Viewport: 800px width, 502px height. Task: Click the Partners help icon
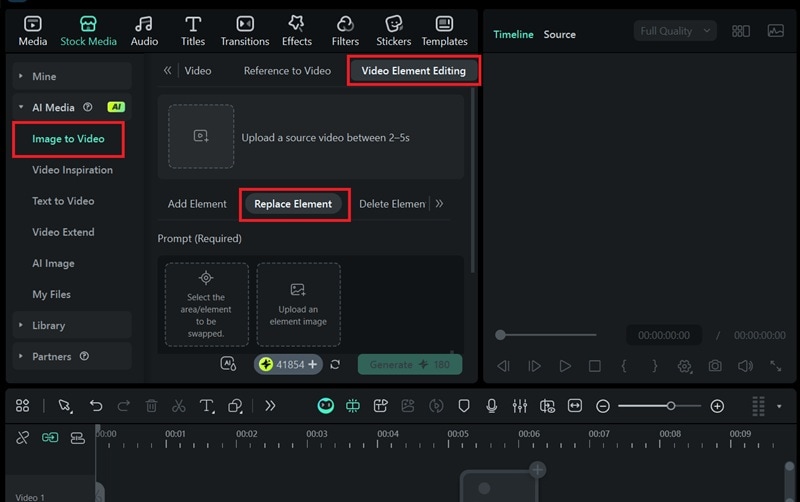(84, 356)
